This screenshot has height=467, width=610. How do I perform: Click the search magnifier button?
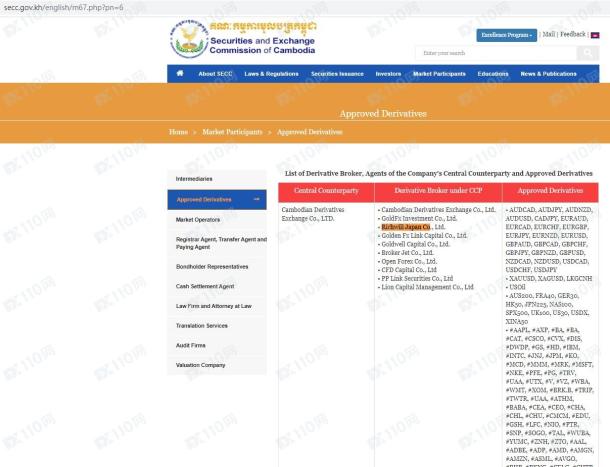587,53
